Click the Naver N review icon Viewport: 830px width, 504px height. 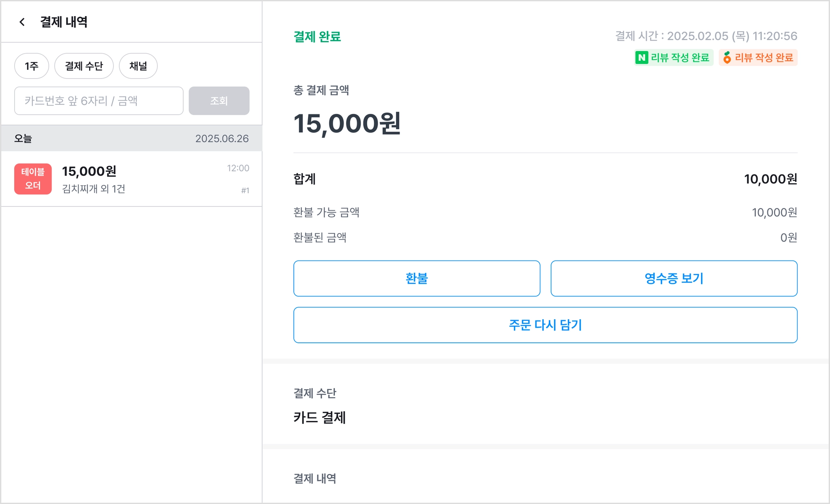[642, 58]
